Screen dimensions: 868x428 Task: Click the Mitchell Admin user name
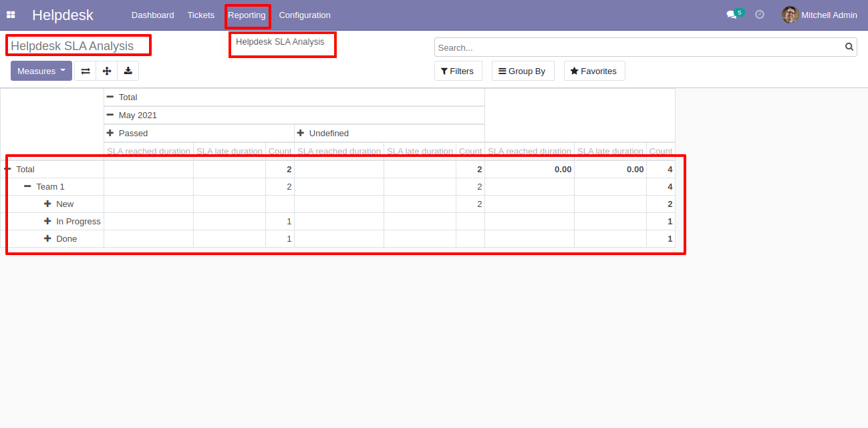(x=829, y=15)
